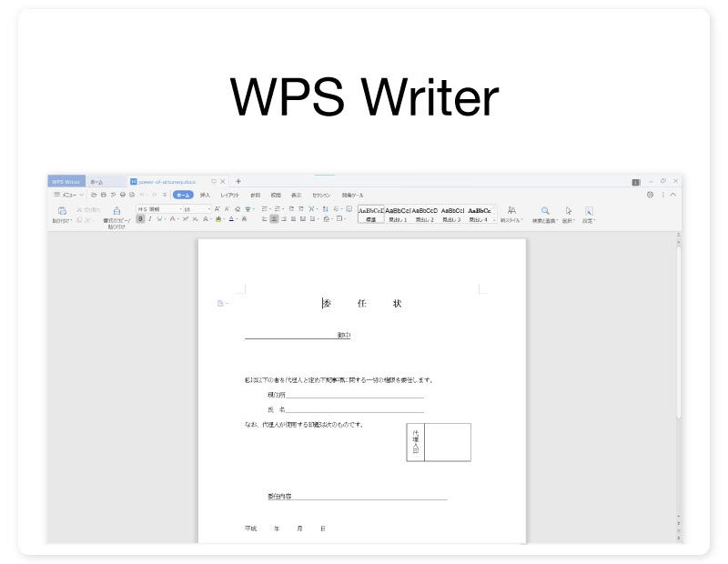Apply the 見出し 1 heading style
The width and height of the screenshot is (728, 564).
point(398,214)
